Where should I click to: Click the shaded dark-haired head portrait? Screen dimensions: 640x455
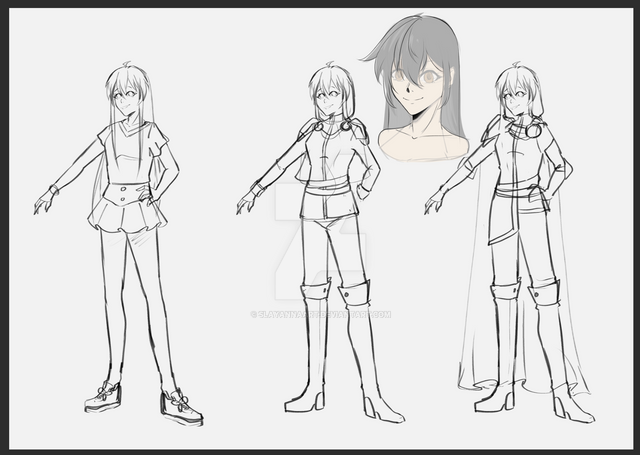[416, 87]
